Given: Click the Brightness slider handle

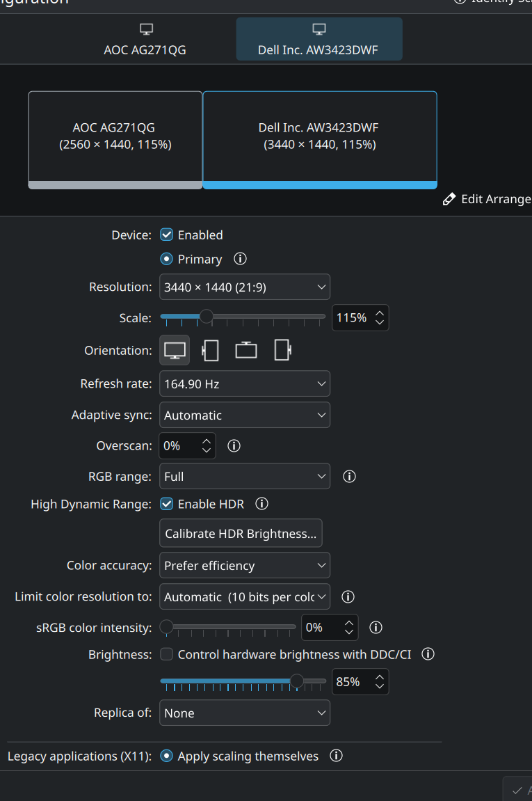Looking at the screenshot, I should click(x=297, y=681).
